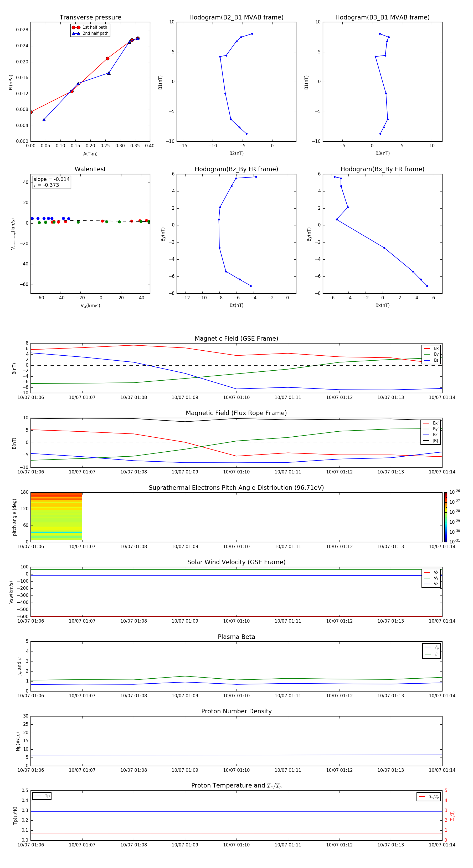Click the black |B| curve in Flux Rope panel
This screenshot has height=868, width=473.
236,419
